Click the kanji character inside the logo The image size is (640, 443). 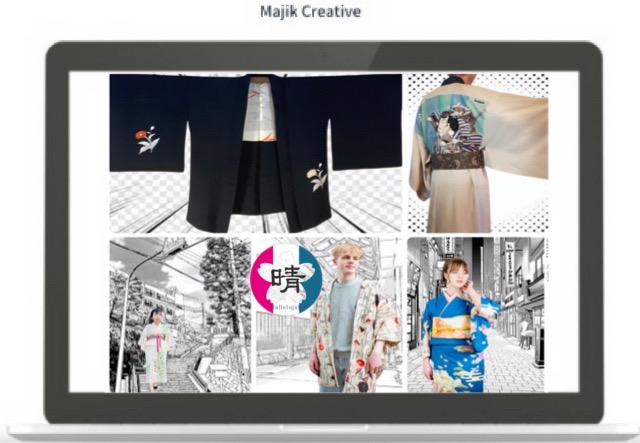click(287, 272)
